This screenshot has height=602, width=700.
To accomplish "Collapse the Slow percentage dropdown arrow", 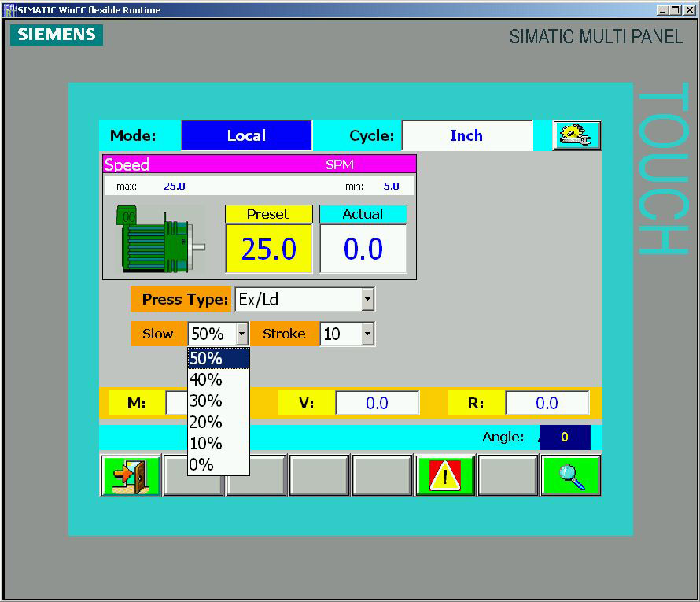I will click(241, 334).
